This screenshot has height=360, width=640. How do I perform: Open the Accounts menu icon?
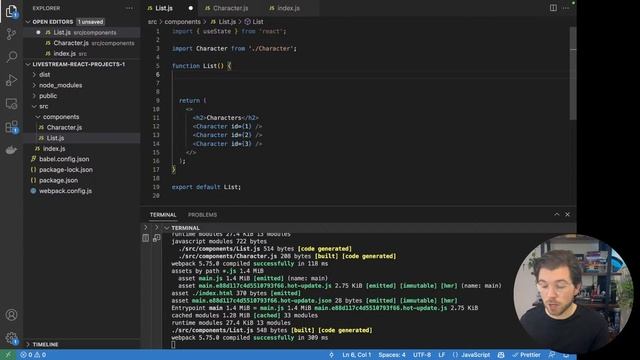11,315
